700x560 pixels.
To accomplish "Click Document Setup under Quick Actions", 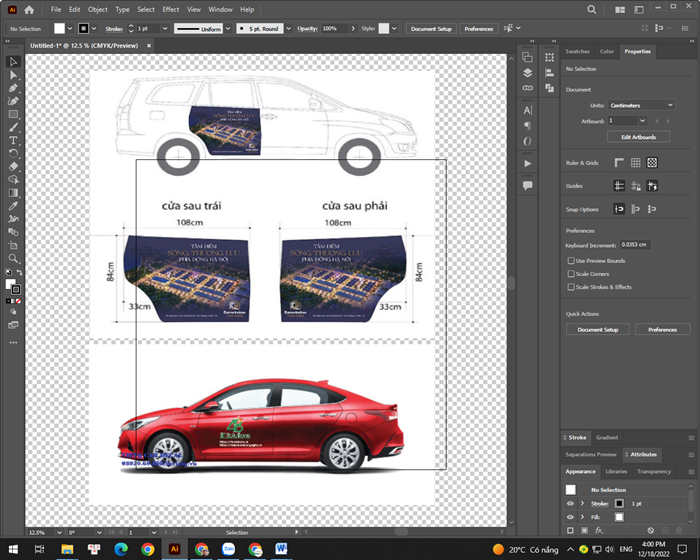I will (597, 329).
